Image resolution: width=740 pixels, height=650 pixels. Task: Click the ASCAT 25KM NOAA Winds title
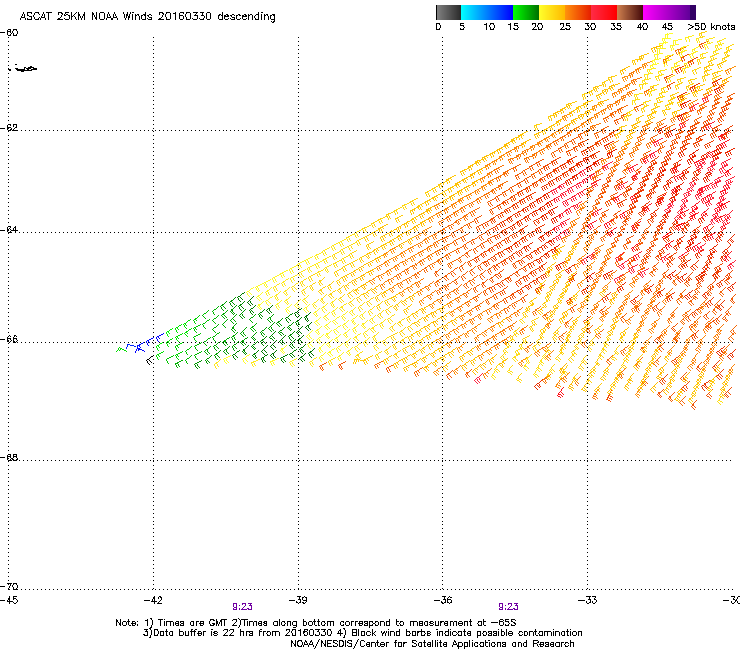[147, 17]
